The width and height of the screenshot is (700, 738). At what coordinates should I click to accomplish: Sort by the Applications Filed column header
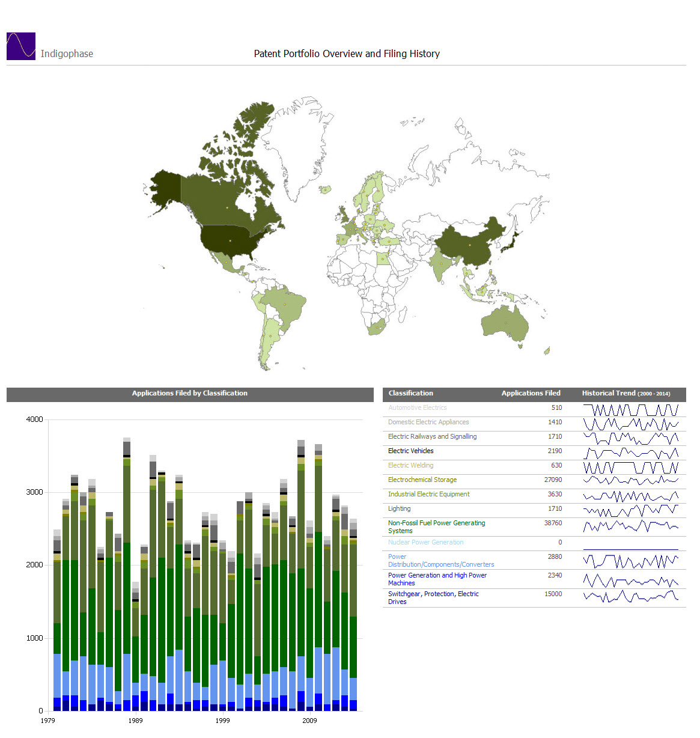[x=531, y=393]
